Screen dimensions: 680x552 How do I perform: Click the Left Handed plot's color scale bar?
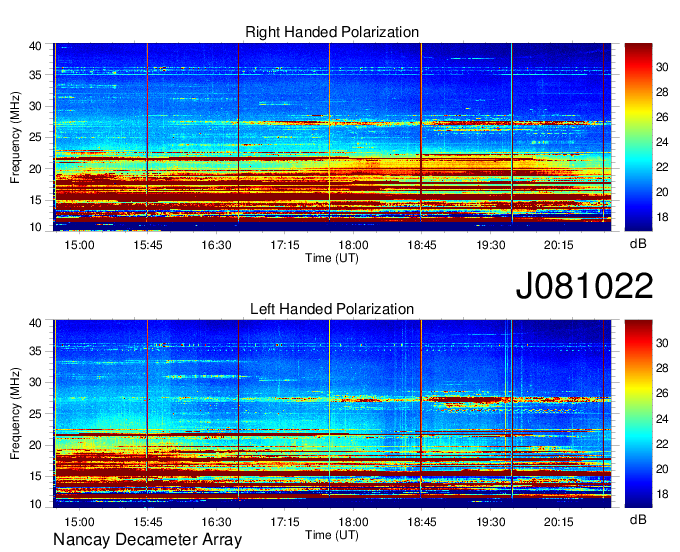coord(638,414)
